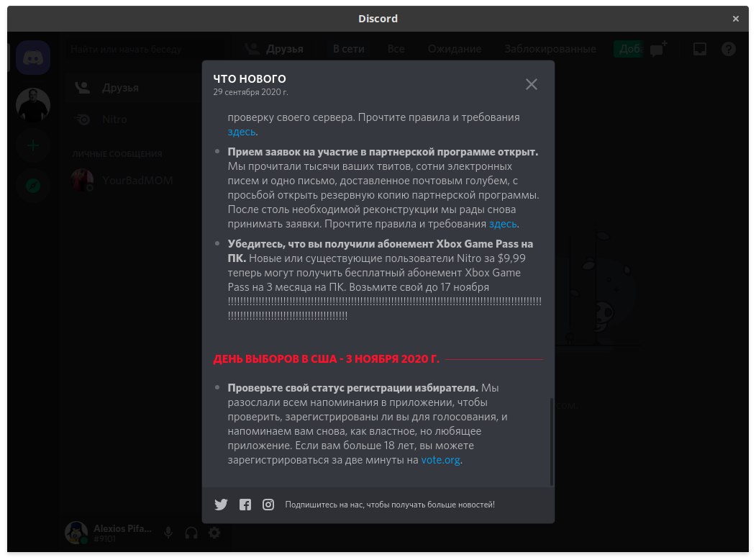
Task: Switch to 'Заблокированные' tab
Action: 550,49
